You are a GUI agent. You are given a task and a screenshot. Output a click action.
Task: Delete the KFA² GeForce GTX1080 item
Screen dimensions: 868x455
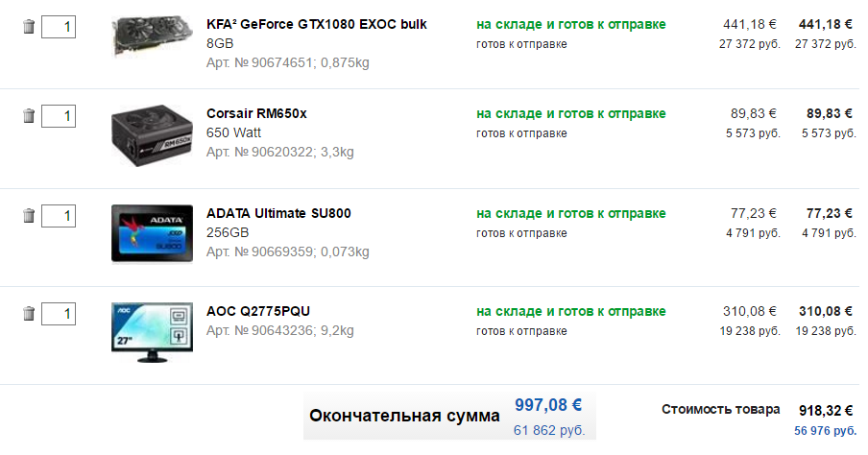click(x=29, y=26)
